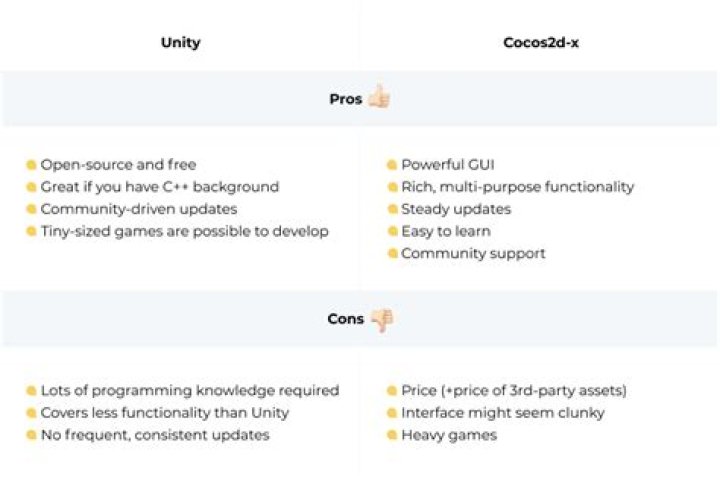Click Interface might seem clunky text
This screenshot has height=477, width=720.
[x=502, y=413]
